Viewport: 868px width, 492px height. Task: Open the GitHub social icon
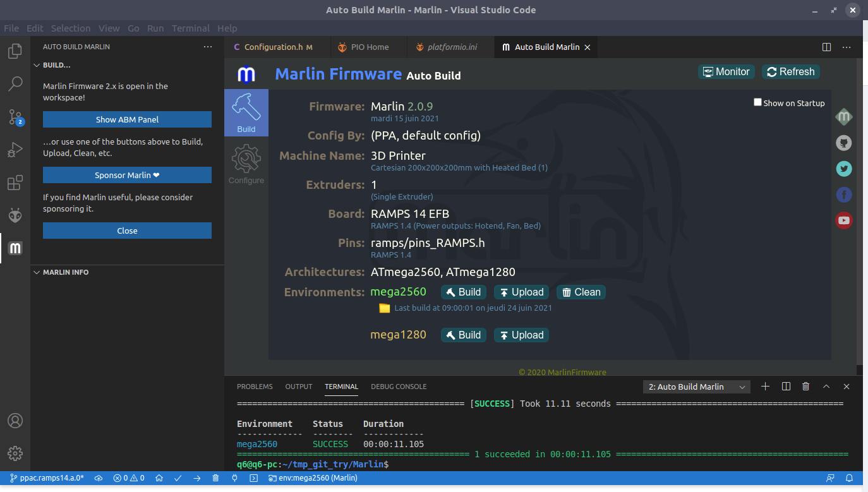tap(844, 143)
